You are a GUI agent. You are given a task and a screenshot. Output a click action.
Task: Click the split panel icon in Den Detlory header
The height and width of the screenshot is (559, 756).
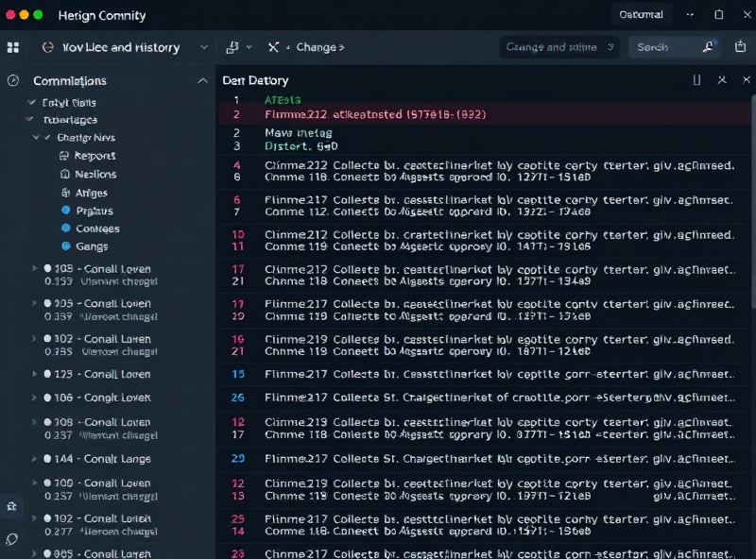pyautogui.click(x=696, y=80)
